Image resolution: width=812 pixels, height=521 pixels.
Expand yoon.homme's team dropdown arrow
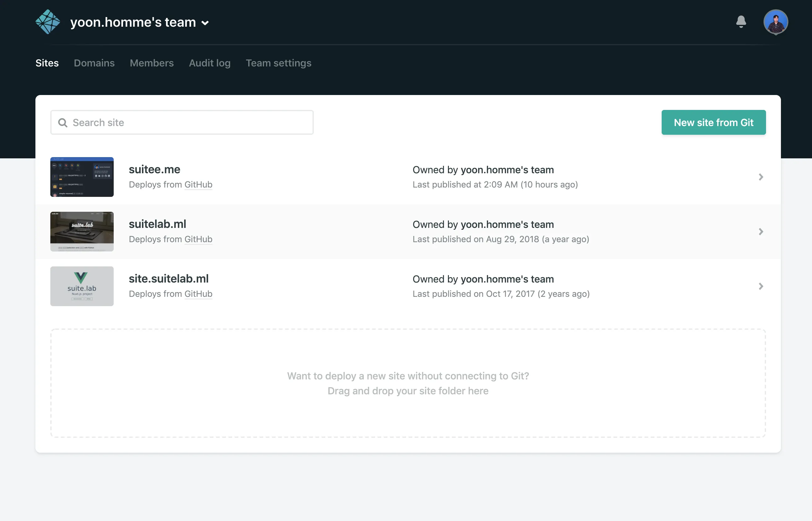pos(205,23)
